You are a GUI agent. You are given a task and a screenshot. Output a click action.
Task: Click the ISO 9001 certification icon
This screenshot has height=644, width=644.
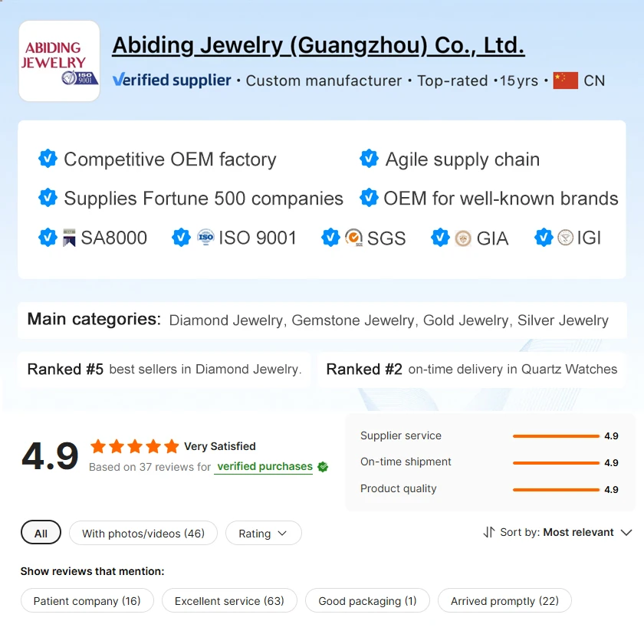205,238
